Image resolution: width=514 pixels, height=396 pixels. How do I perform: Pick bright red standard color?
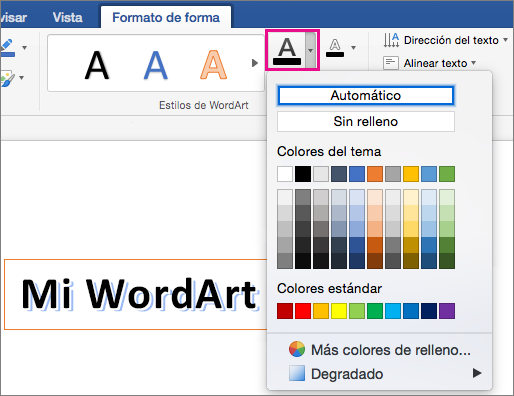point(303,311)
